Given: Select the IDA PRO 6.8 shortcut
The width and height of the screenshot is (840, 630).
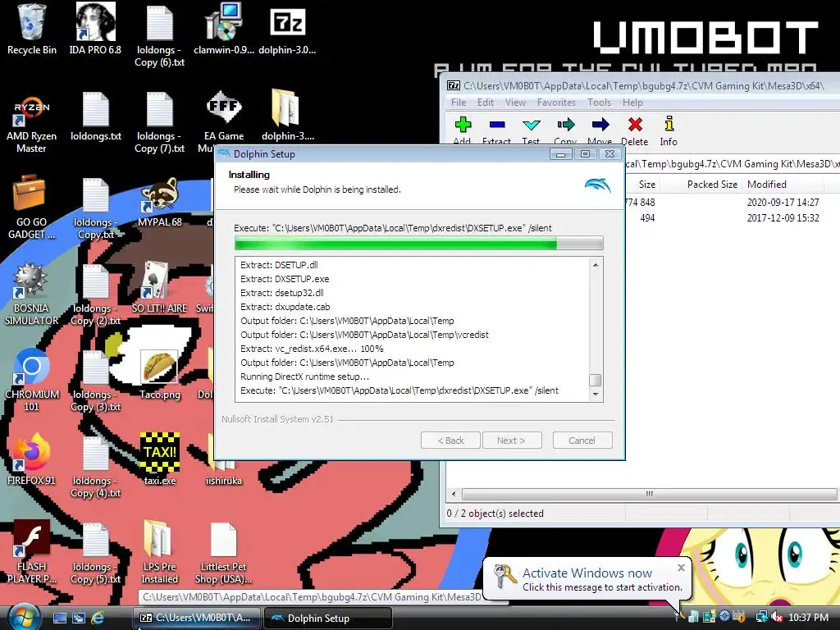Looking at the screenshot, I should click(95, 30).
